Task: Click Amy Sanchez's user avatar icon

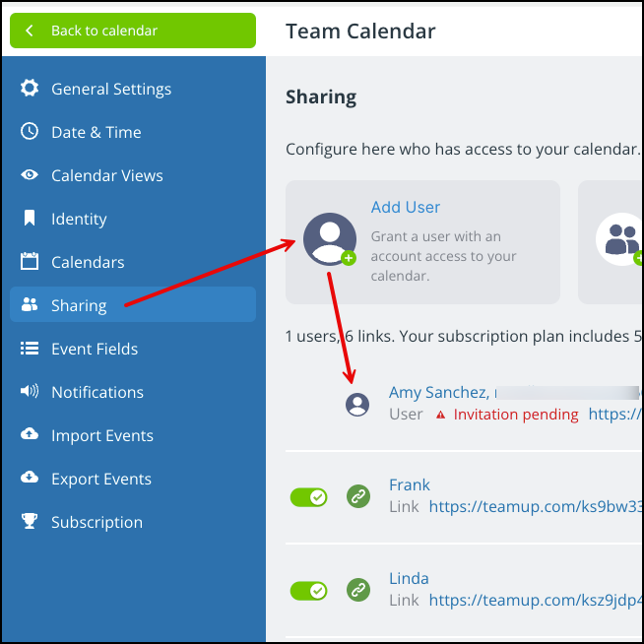Action: tap(357, 404)
